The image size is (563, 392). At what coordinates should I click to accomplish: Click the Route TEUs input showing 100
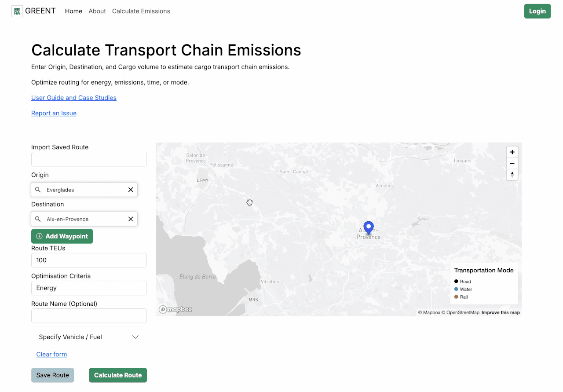(x=89, y=260)
